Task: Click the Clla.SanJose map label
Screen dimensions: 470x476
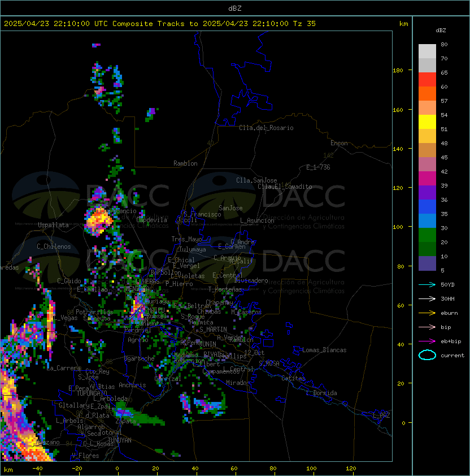Action: 256,180
